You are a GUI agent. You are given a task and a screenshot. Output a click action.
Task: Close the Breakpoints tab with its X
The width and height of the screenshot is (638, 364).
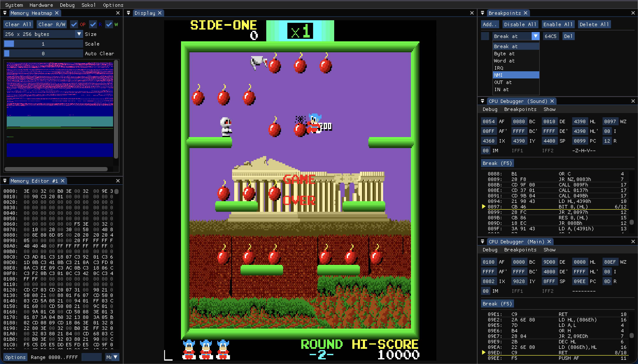(526, 13)
